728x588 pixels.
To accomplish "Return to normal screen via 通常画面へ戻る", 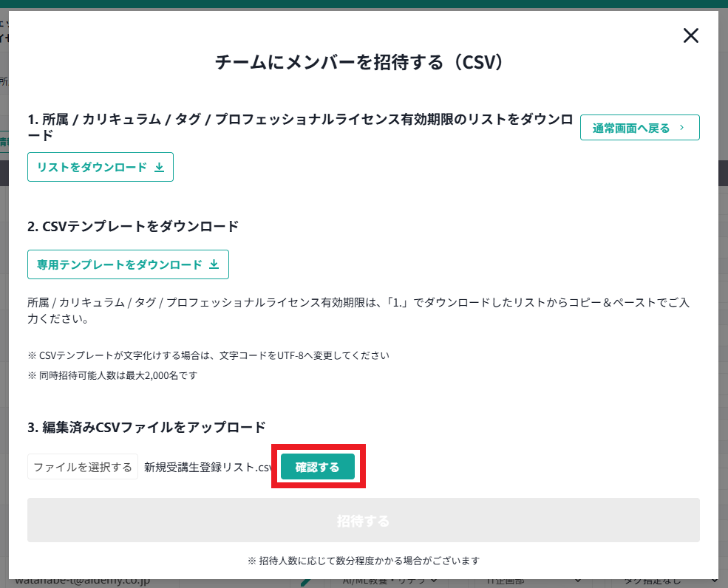I will [639, 128].
